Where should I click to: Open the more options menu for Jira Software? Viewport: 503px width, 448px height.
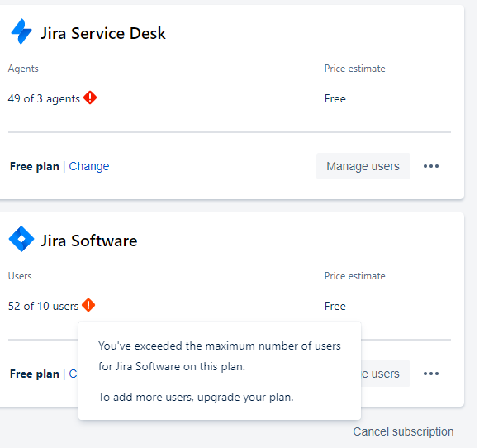coord(431,374)
